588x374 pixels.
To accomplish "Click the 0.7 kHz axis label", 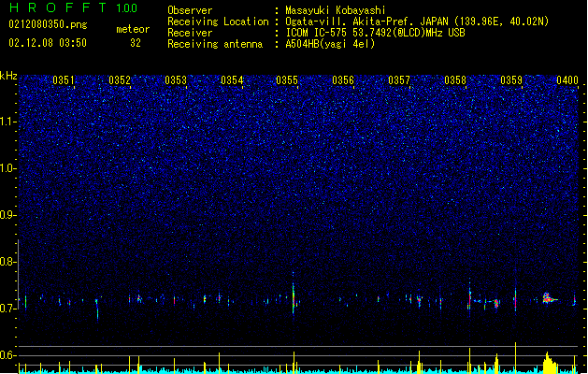I will [x=8, y=309].
